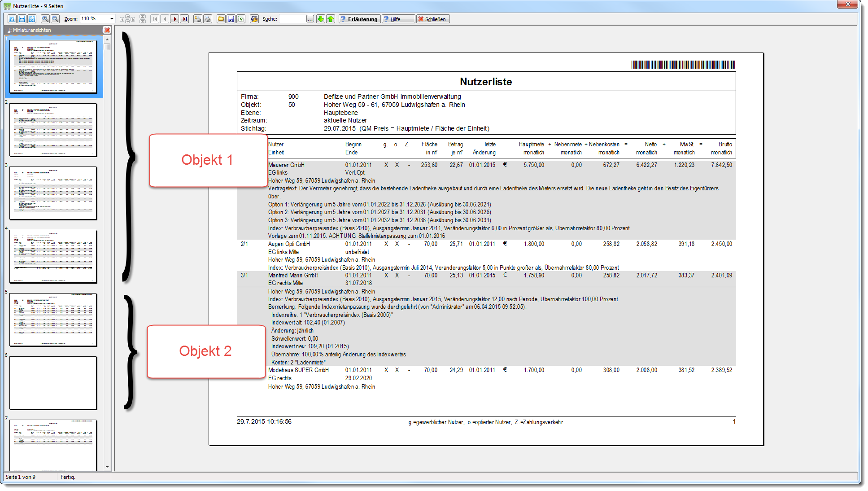The height and width of the screenshot is (491, 868).
Task: Zoom out with the minus magnifier
Action: point(55,19)
